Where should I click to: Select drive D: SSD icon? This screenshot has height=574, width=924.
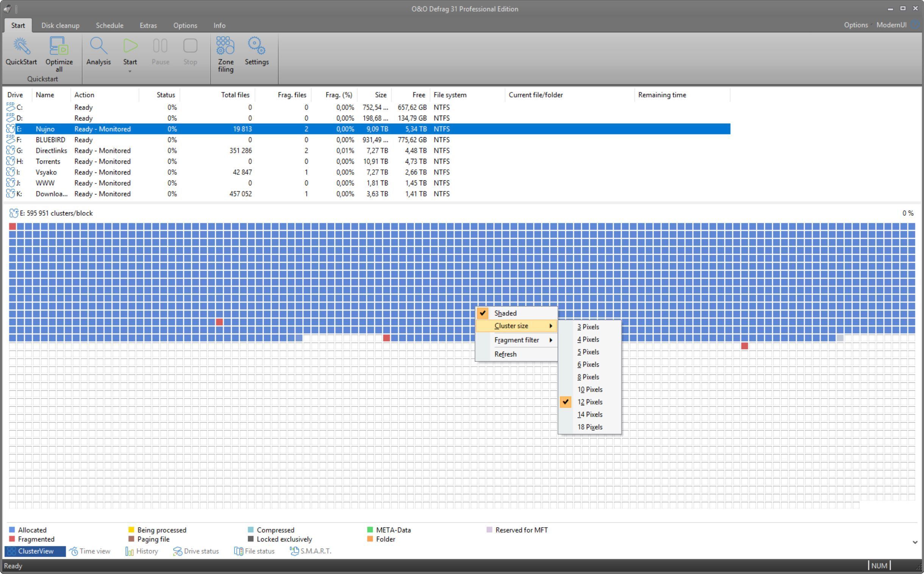11,118
